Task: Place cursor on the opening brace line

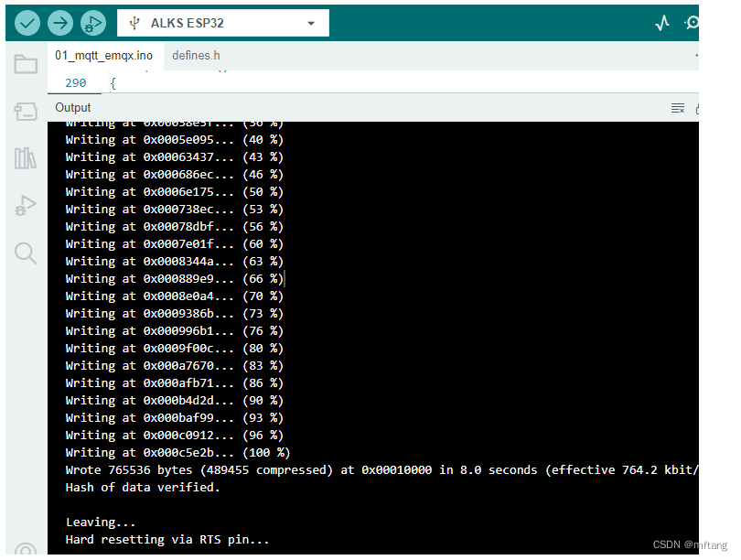Action: [113, 82]
